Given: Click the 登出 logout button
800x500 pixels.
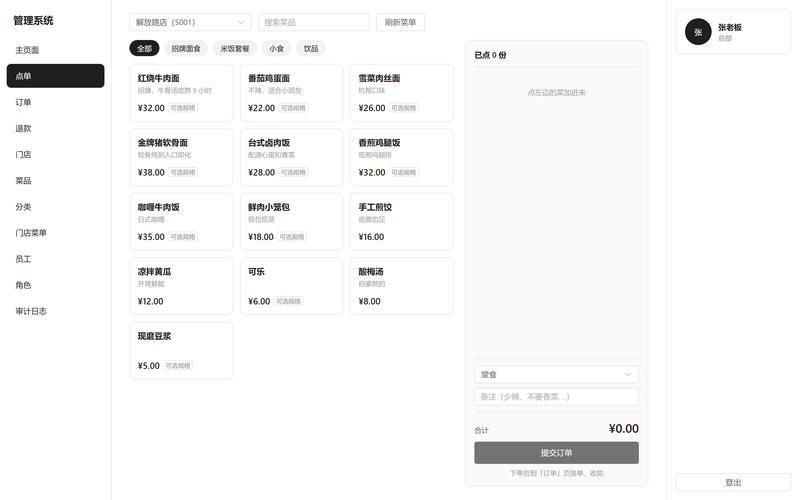Looking at the screenshot, I should click(x=733, y=482).
